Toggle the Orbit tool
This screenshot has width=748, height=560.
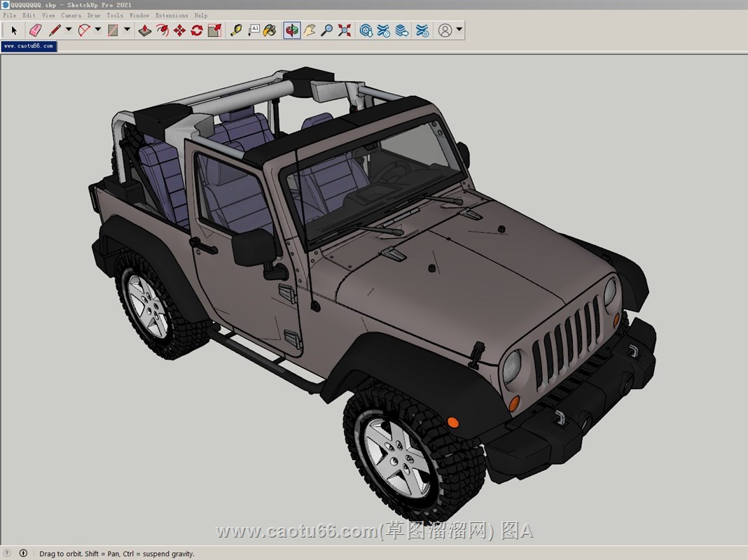click(291, 30)
